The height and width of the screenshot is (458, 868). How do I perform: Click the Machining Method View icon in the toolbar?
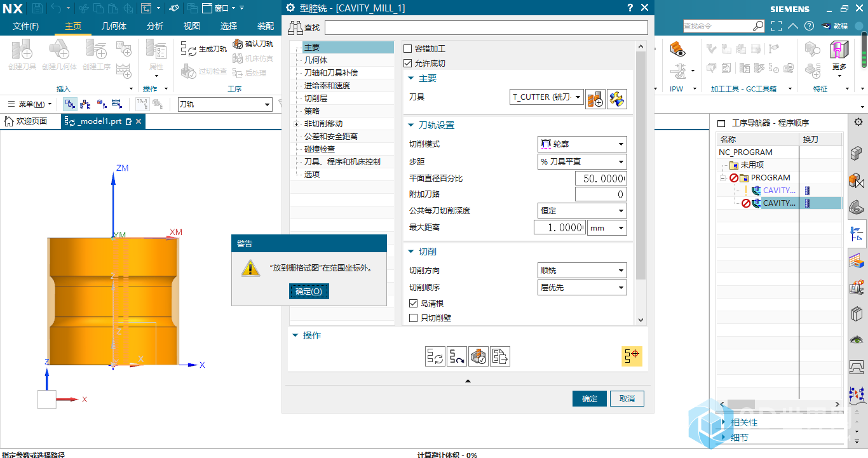tap(117, 104)
